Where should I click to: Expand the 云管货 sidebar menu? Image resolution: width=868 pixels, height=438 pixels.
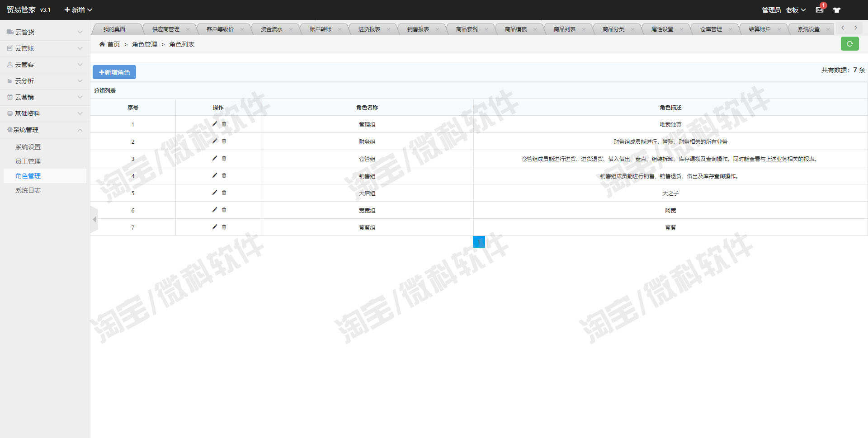click(x=45, y=32)
